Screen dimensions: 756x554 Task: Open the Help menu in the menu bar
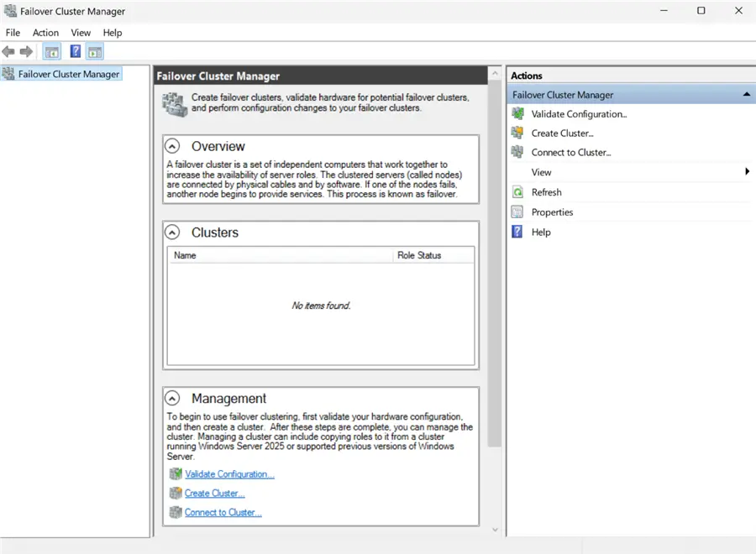click(x=113, y=32)
